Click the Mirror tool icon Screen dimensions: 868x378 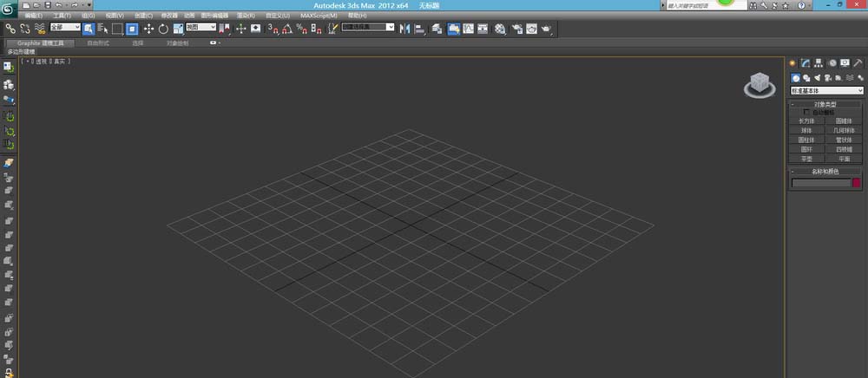(x=404, y=29)
